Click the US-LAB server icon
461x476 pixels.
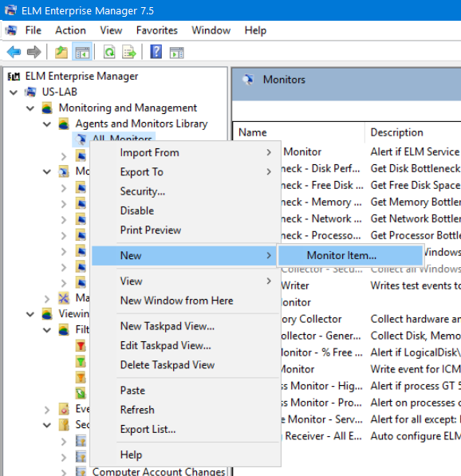pyautogui.click(x=30, y=92)
